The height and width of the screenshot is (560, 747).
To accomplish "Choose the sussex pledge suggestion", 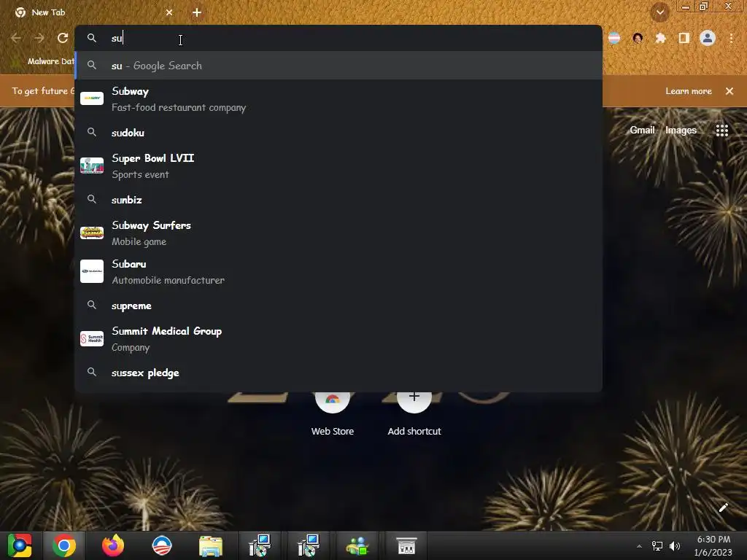I will (x=338, y=373).
